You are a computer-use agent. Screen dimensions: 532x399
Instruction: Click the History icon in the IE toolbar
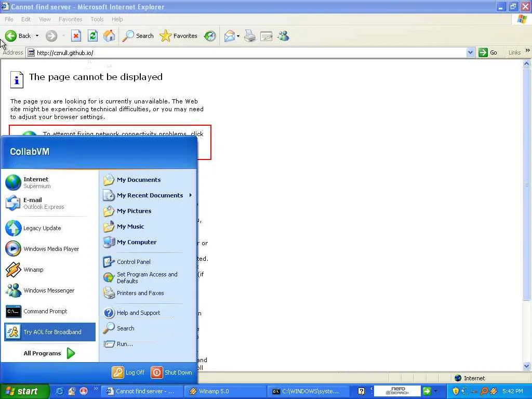tap(210, 36)
